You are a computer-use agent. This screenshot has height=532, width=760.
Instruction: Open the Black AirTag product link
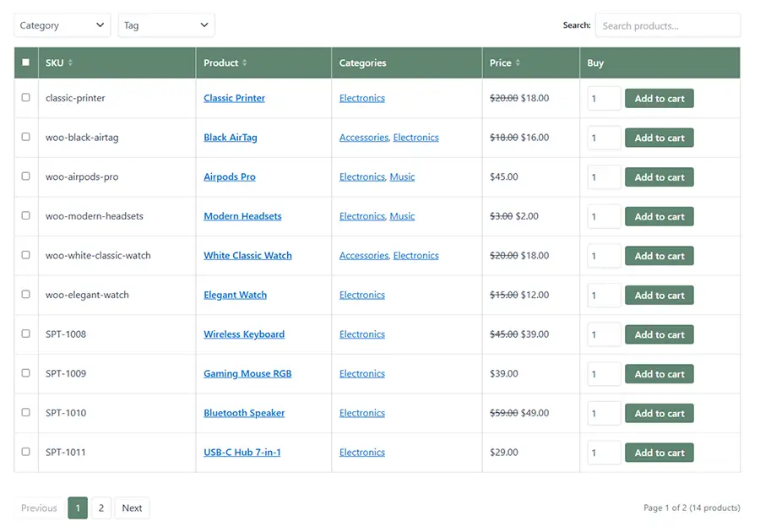pos(231,138)
